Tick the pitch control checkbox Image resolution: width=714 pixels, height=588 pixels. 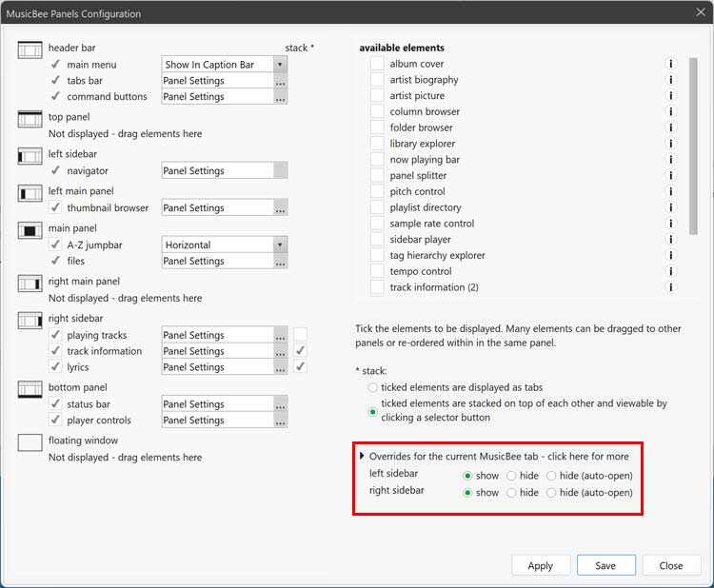[377, 191]
